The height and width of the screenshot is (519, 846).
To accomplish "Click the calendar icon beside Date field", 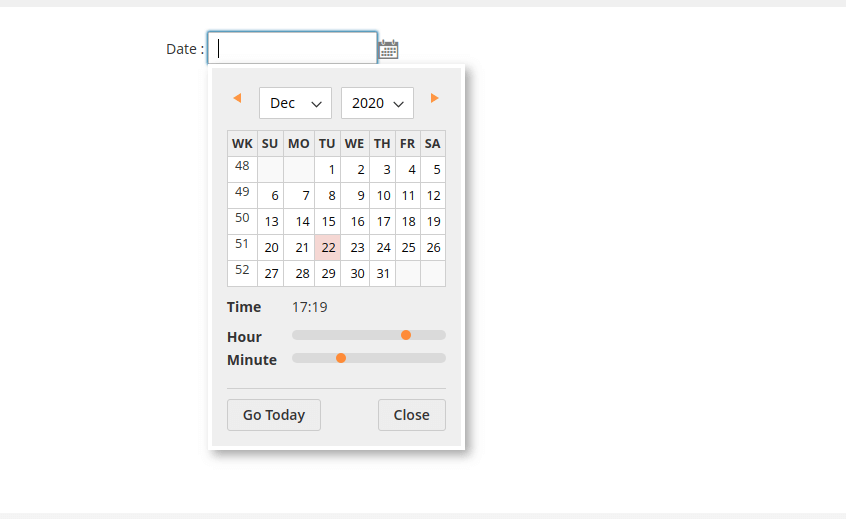I will click(x=389, y=49).
